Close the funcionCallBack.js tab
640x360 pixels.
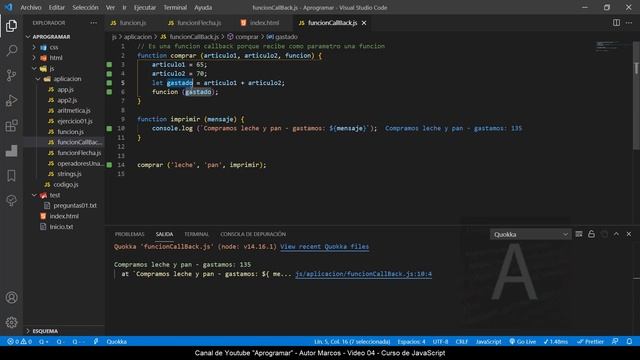pos(364,23)
